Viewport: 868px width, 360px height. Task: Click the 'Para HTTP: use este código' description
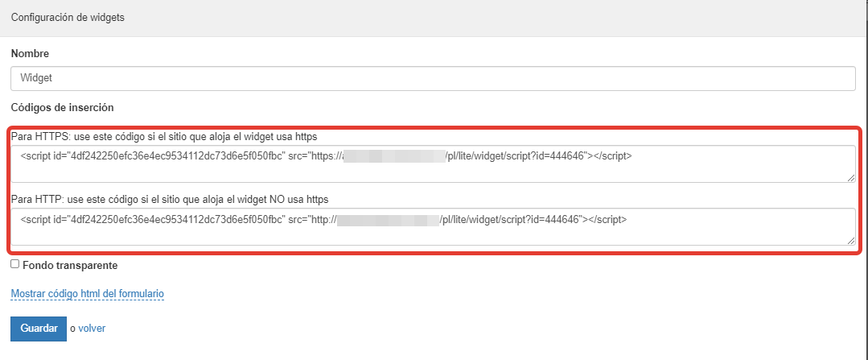(170, 199)
